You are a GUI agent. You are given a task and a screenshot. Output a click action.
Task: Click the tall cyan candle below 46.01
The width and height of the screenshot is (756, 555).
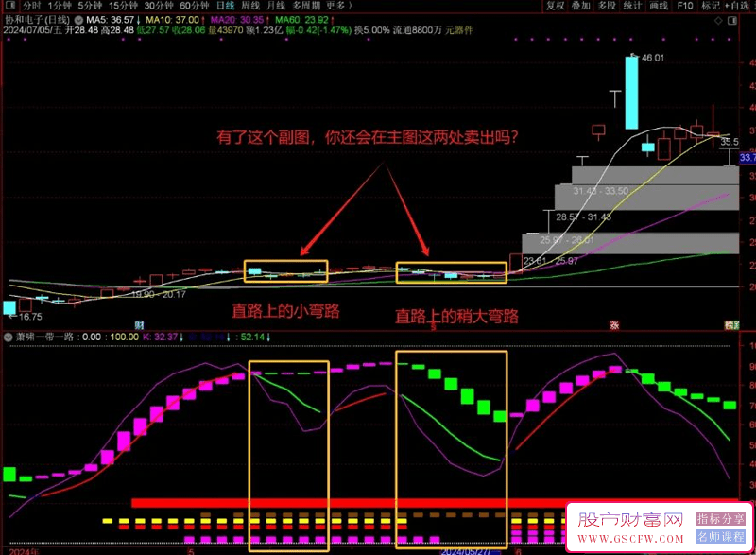click(631, 93)
